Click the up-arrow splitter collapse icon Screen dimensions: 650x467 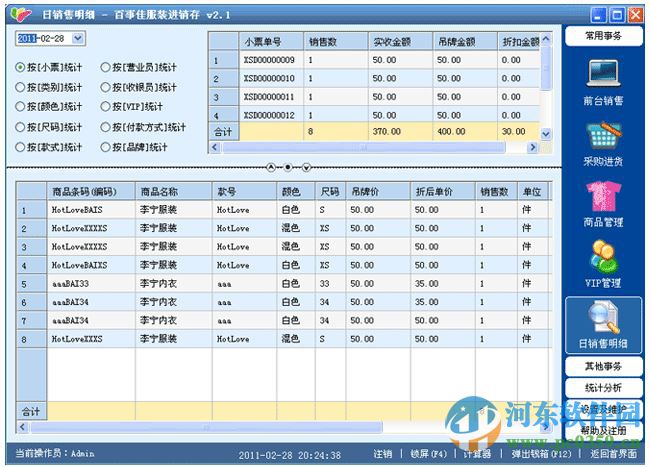(271, 167)
